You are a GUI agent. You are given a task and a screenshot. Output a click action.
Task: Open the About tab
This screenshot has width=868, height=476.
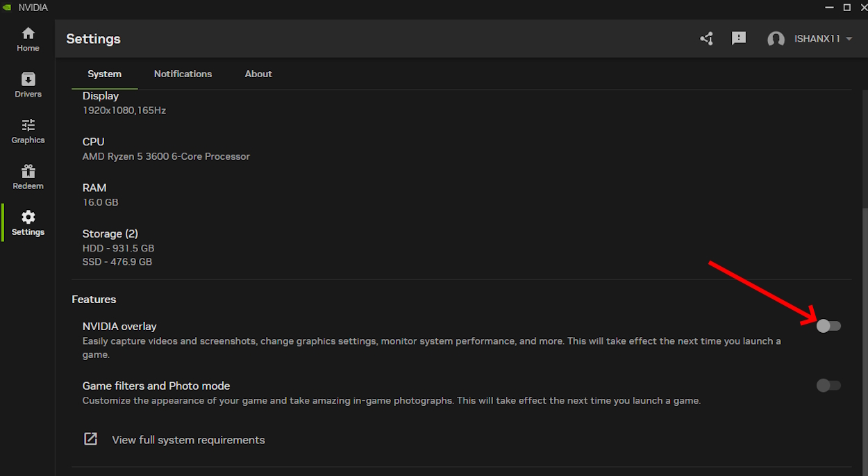pos(258,74)
